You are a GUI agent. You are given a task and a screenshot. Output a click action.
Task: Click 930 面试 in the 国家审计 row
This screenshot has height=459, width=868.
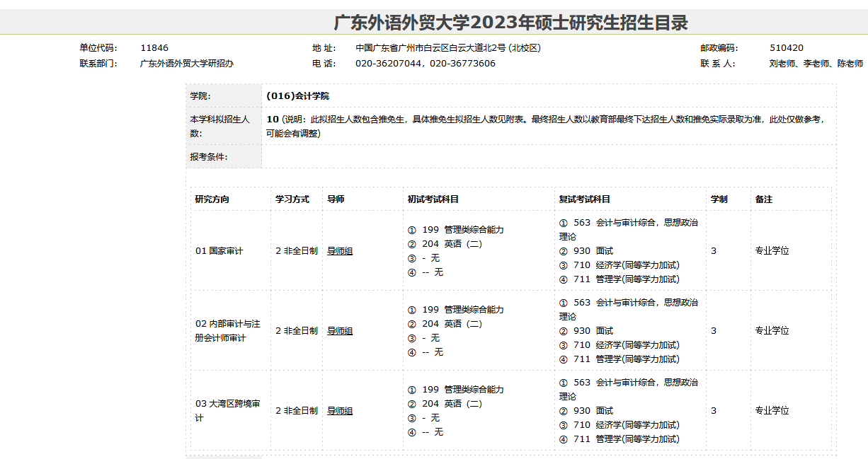click(586, 251)
